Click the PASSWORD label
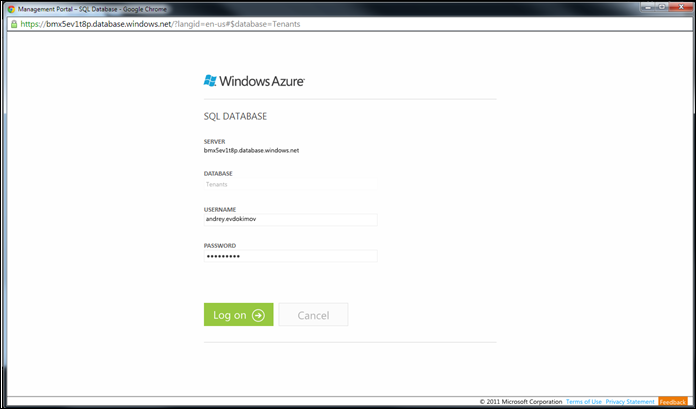The width and height of the screenshot is (696, 409). point(220,245)
